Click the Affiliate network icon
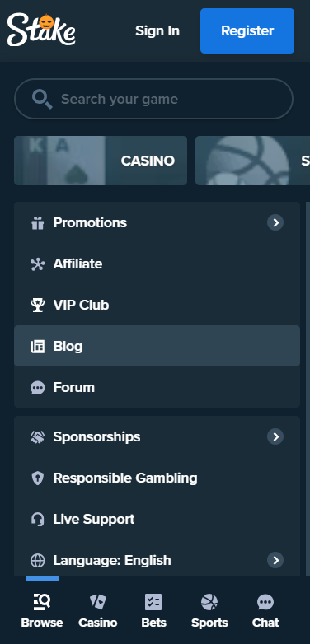Image resolution: width=310 pixels, height=644 pixels. [x=37, y=264]
